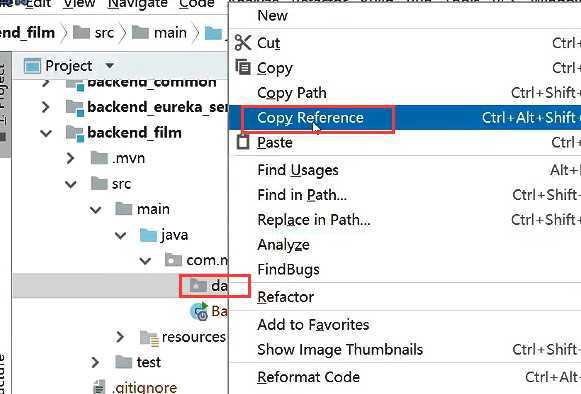Click the Cut scissors icon
The image size is (581, 394).
pyautogui.click(x=243, y=43)
